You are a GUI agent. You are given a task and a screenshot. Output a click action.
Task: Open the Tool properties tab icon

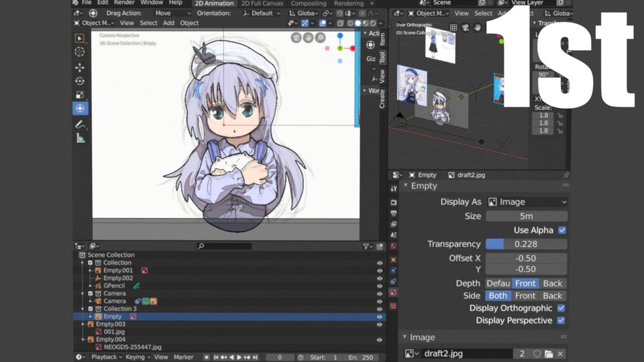pyautogui.click(x=394, y=188)
